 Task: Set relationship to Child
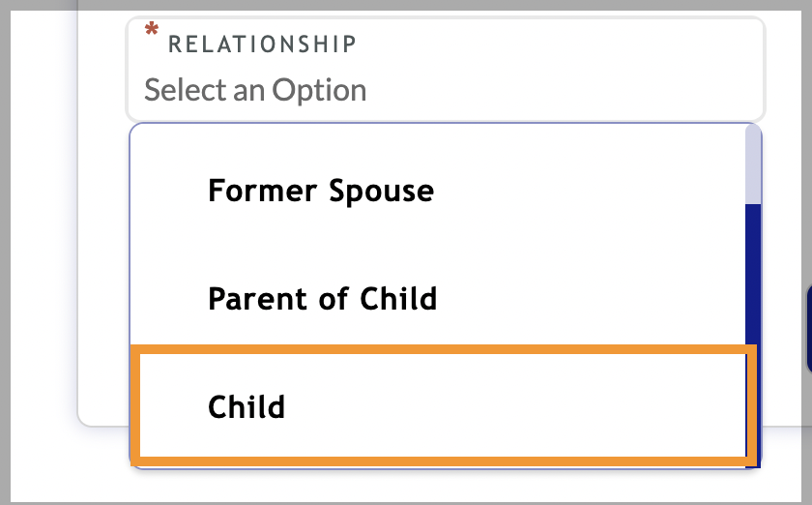point(246,405)
